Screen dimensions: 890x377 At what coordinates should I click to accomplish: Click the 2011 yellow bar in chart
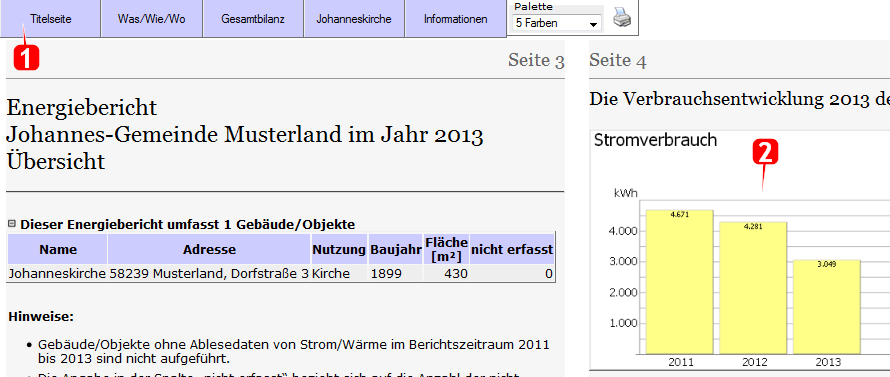click(680, 281)
